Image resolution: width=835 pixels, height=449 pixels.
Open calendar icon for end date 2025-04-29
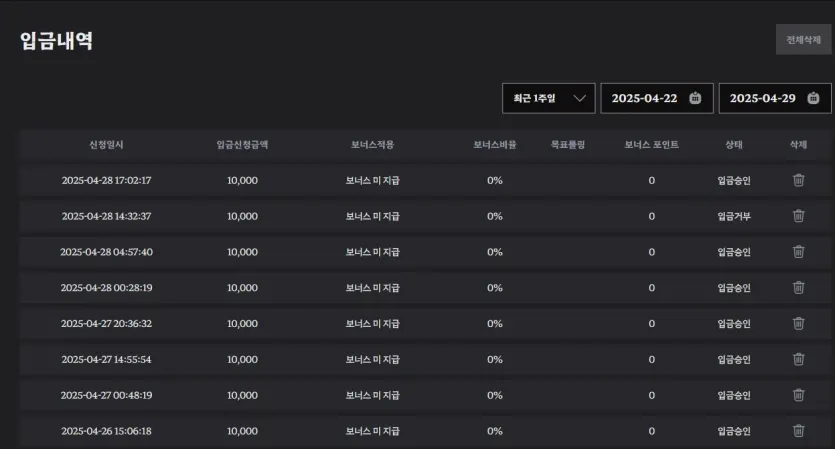(x=813, y=98)
